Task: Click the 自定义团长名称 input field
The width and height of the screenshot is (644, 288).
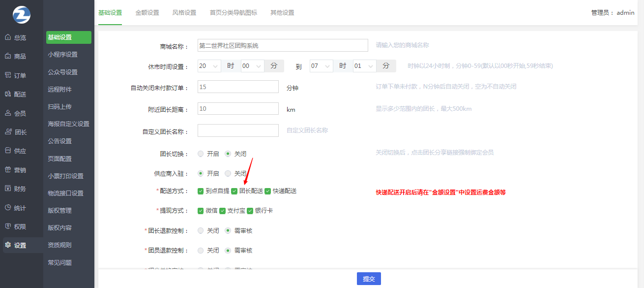Action: coord(238,130)
